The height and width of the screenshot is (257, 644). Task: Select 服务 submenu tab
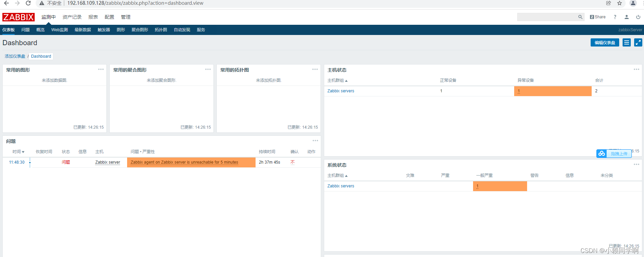point(201,30)
